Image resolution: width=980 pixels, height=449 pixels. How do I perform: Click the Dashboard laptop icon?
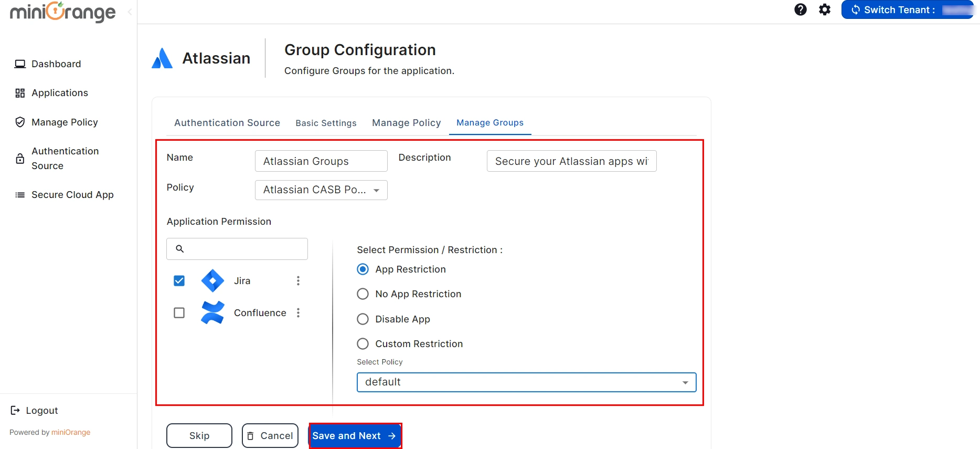(x=20, y=64)
